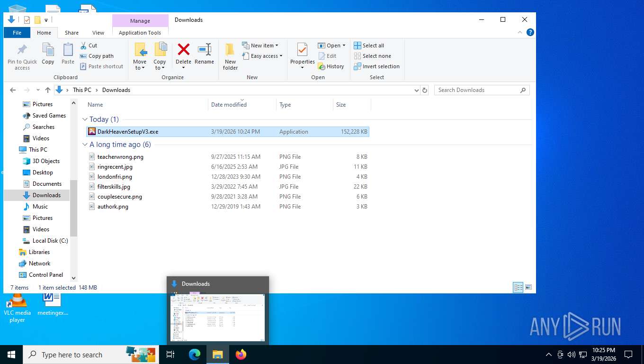
Task: Switch to the Home ribbon tab
Action: click(44, 33)
